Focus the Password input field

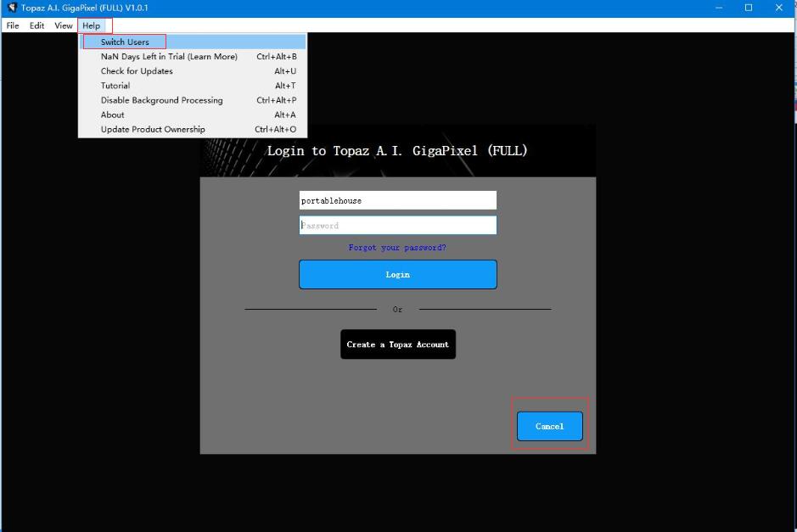[397, 225]
